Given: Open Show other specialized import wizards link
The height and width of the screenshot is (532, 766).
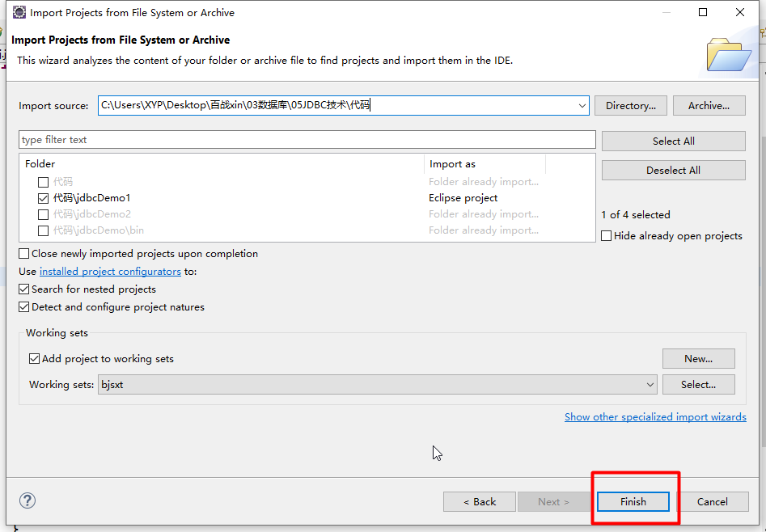Looking at the screenshot, I should point(655,416).
